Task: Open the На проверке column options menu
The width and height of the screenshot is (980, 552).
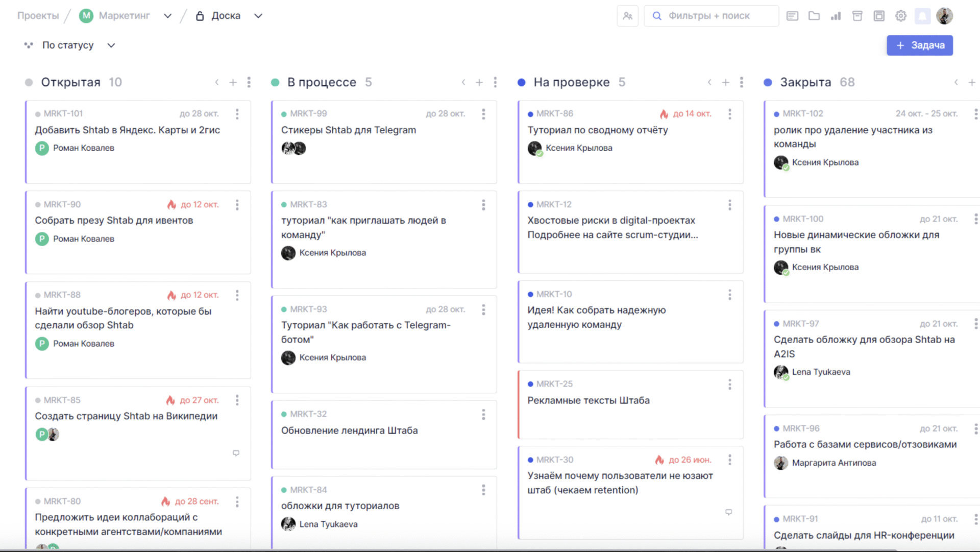Action: pos(742,82)
